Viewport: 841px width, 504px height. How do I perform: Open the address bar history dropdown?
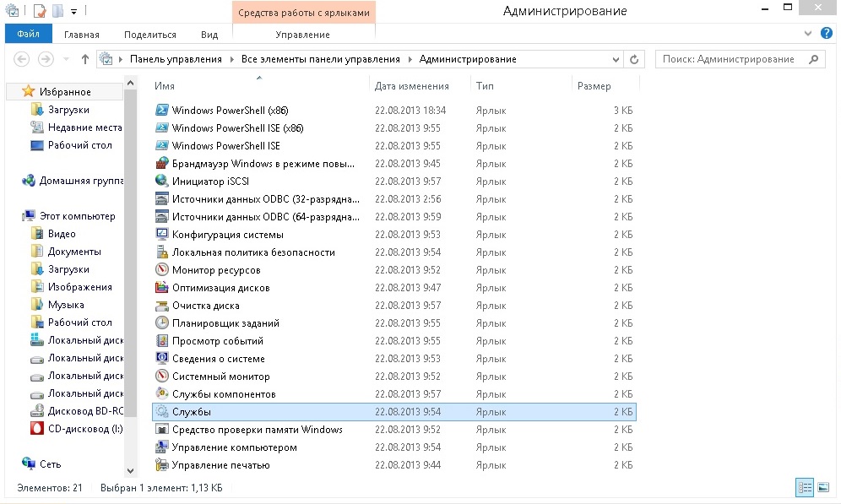click(616, 59)
